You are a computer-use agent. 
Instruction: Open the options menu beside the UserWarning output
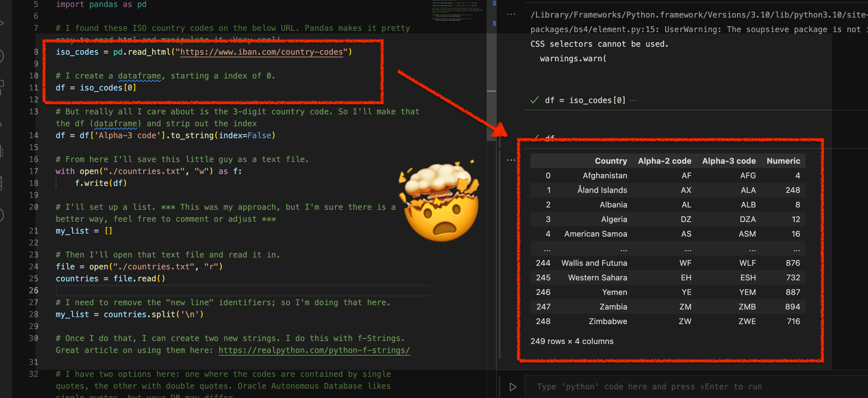[511, 14]
